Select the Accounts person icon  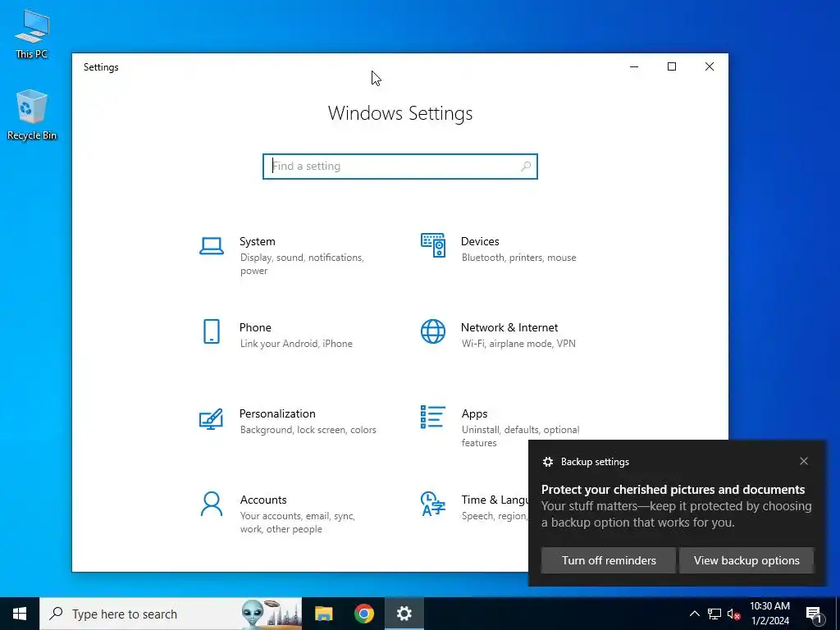coord(212,504)
